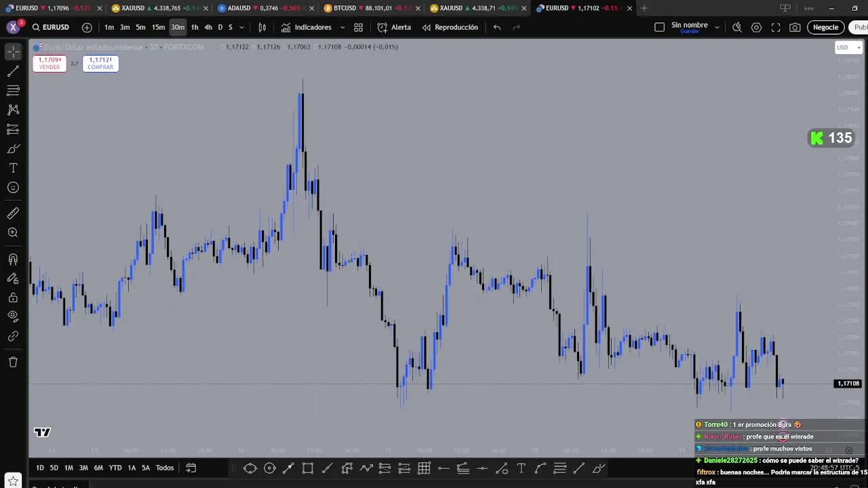Create an alert with the Alerta button
This screenshot has height=488, width=868.
pyautogui.click(x=394, y=27)
